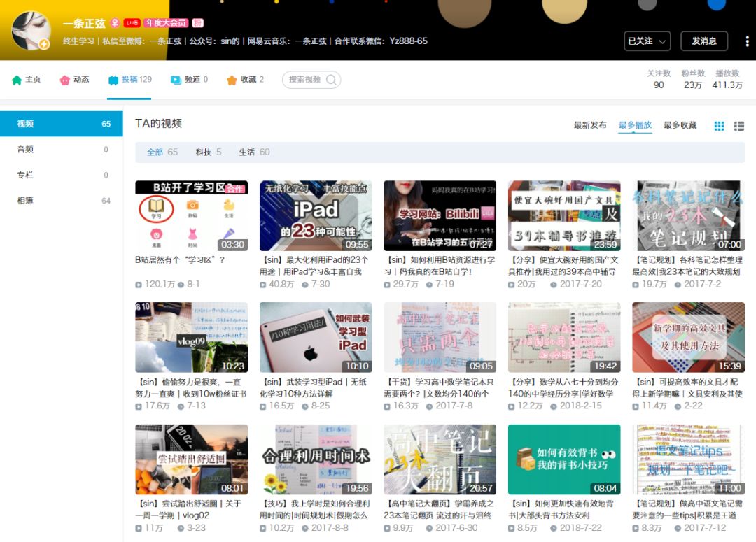Screen dimensions: 756x542
Task: View the 关注数 90 following count
Action: click(x=659, y=80)
